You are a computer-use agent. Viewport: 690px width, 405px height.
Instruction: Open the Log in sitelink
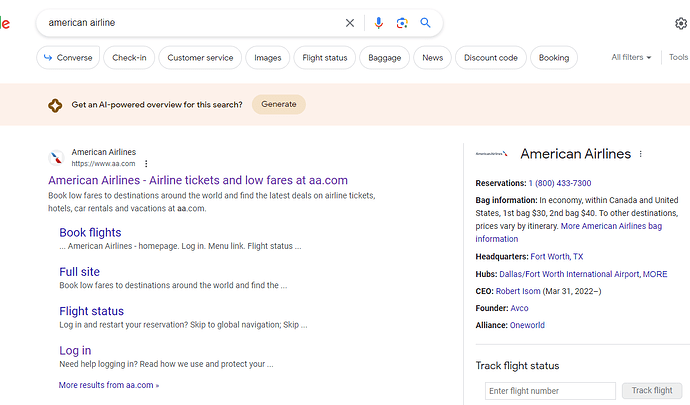tap(75, 350)
